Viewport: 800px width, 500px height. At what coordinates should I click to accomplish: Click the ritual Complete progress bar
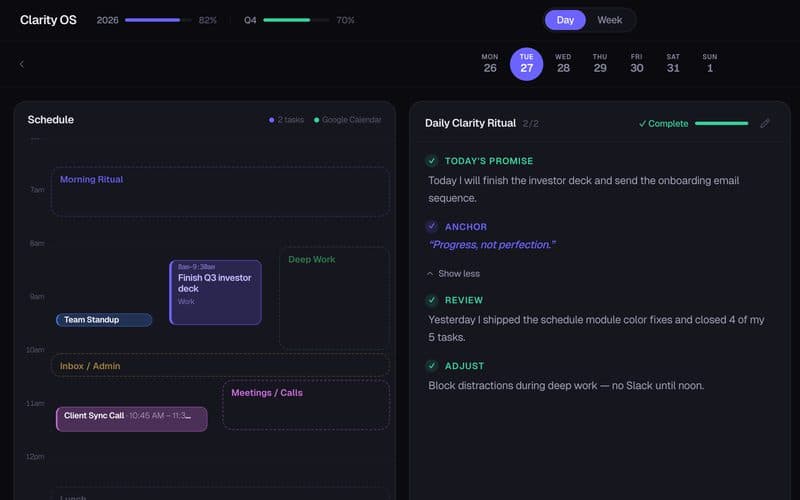[721, 123]
